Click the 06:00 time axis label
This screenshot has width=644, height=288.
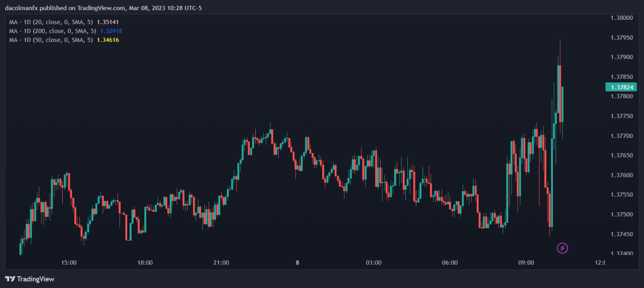[x=450, y=263]
